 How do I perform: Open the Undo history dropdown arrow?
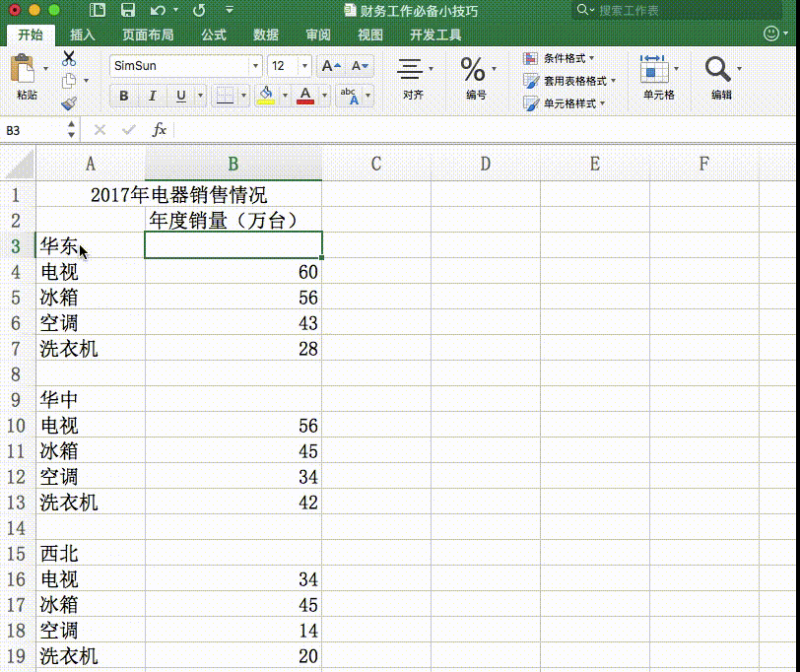(175, 10)
